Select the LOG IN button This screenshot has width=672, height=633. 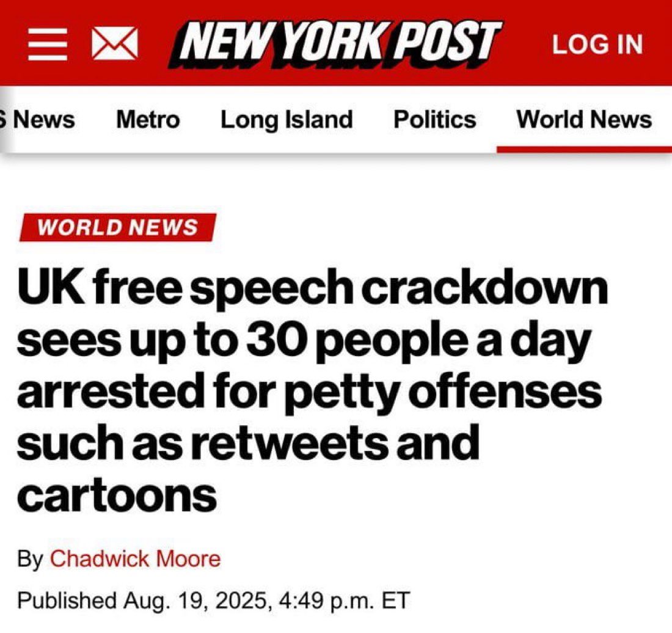click(597, 44)
